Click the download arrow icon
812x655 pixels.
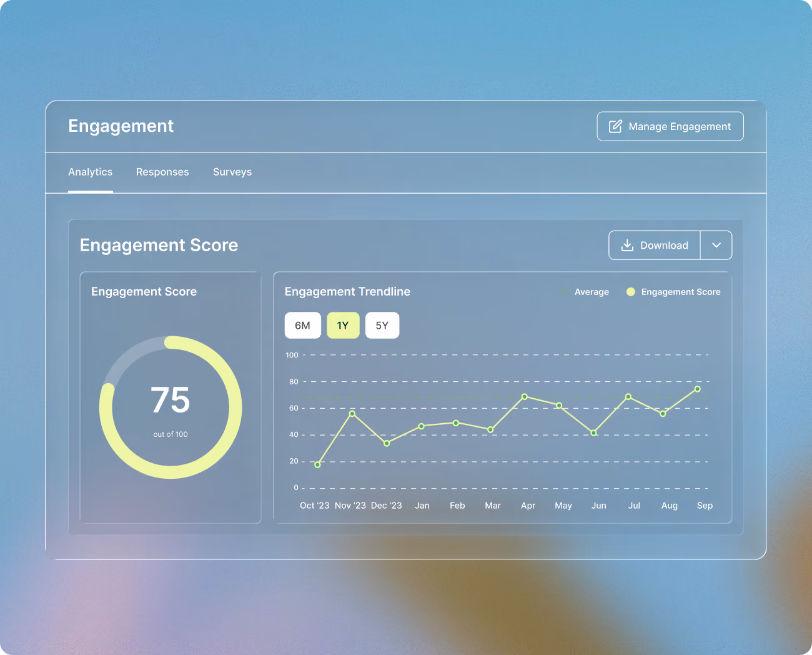coord(627,245)
